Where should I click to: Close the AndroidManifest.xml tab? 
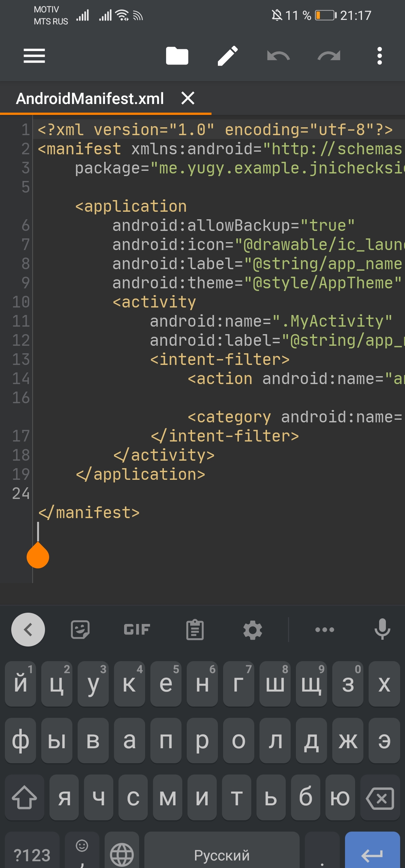pos(188,98)
